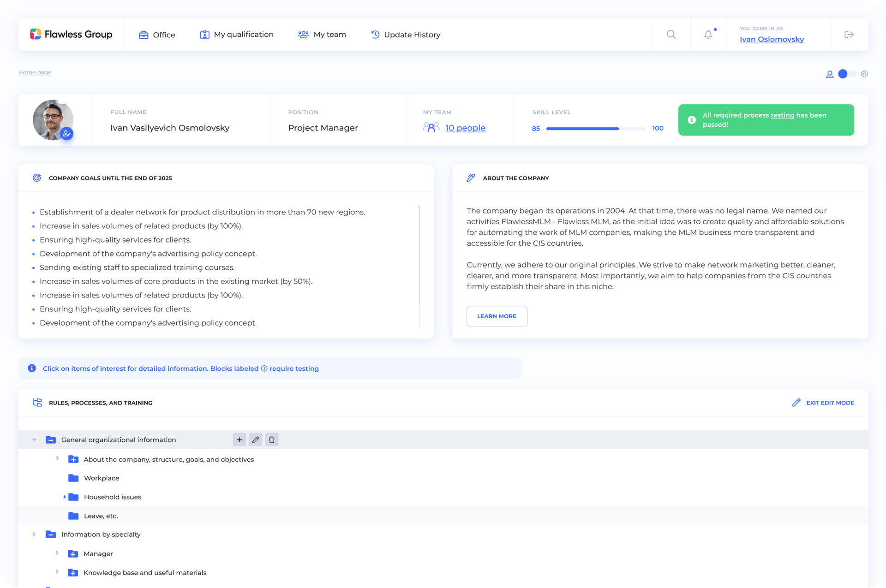Image resolution: width=886 pixels, height=588 pixels.
Task: Select the Workplace tree item
Action: pyautogui.click(x=101, y=478)
